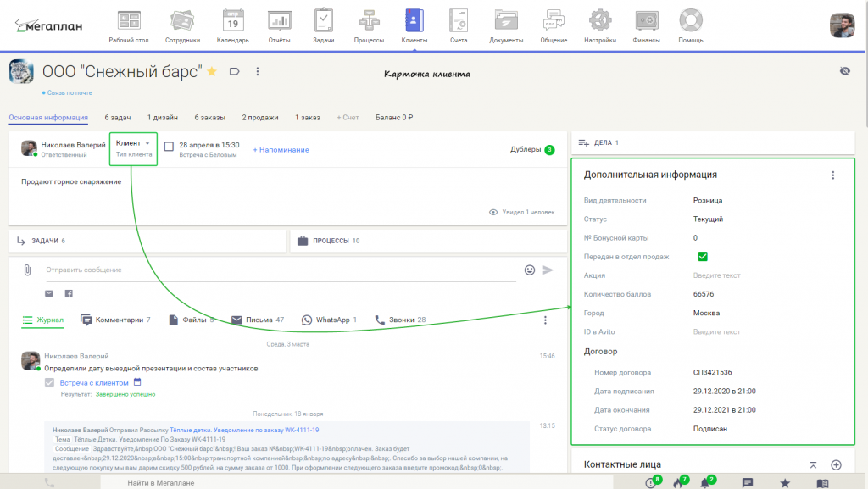This screenshot has width=868, height=489.
Task: Open Клиенты section icon
Action: pyautogui.click(x=414, y=26)
